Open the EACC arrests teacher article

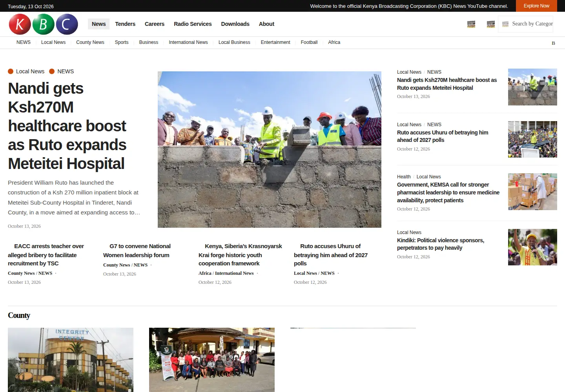(x=46, y=255)
